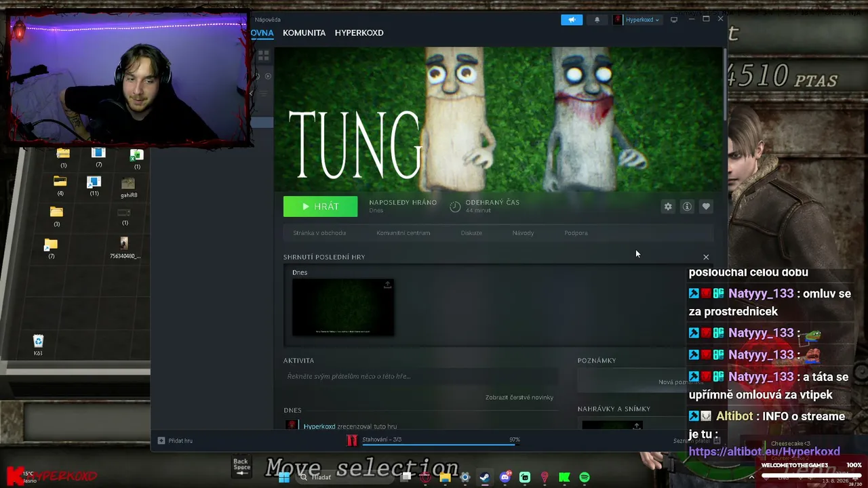868x488 pixels.
Task: Open today's gameplay screenshot thumbnail
Action: pos(343,307)
